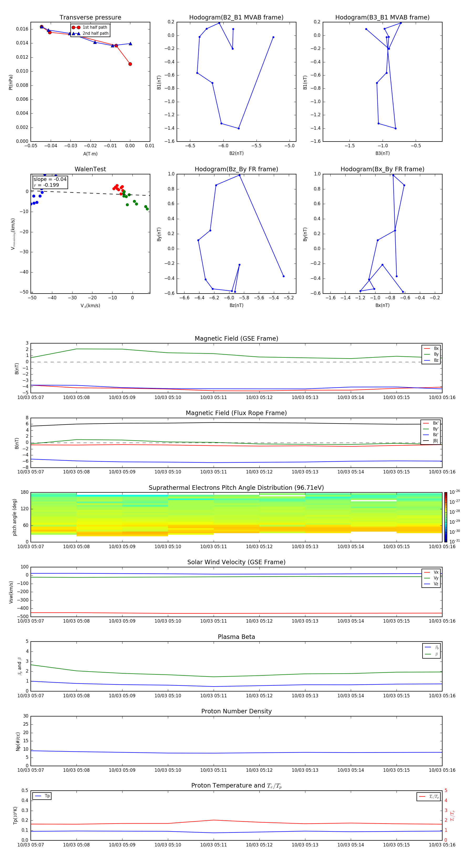
Task: Select the "Bx'" entry in Flux Rope legend
Action: (431, 423)
